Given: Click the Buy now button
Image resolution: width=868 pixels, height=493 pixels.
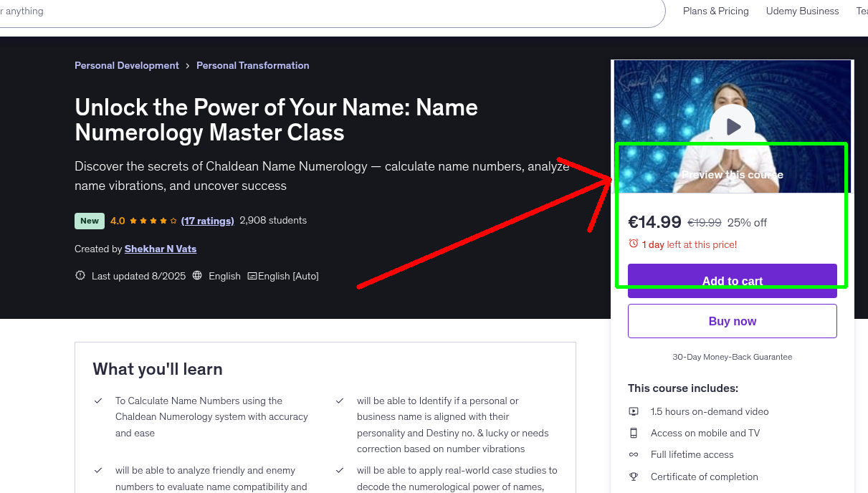Looking at the screenshot, I should pyautogui.click(x=732, y=320).
